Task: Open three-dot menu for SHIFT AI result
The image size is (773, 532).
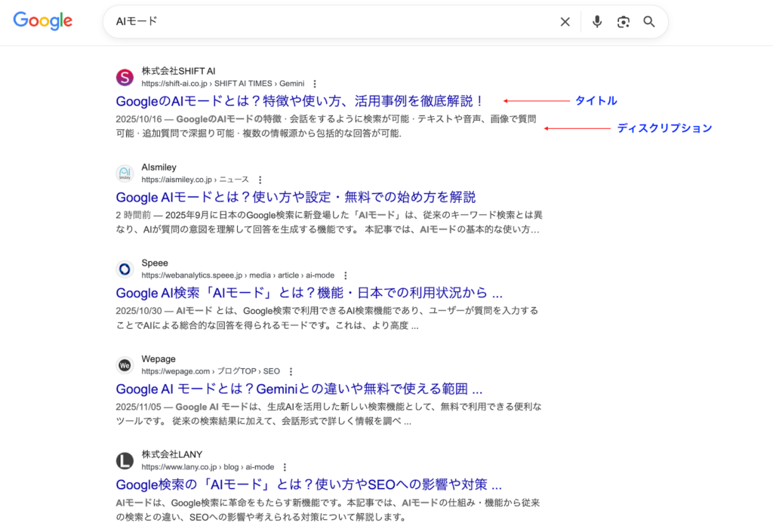Action: (x=315, y=84)
